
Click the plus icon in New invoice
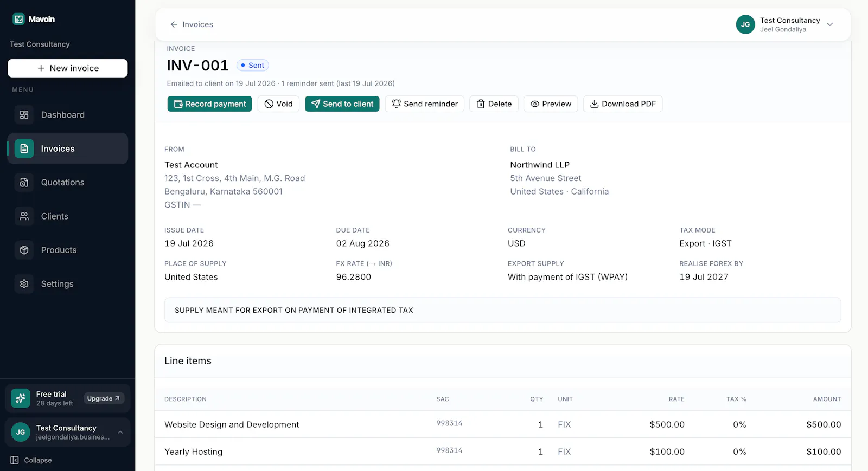[x=41, y=68]
